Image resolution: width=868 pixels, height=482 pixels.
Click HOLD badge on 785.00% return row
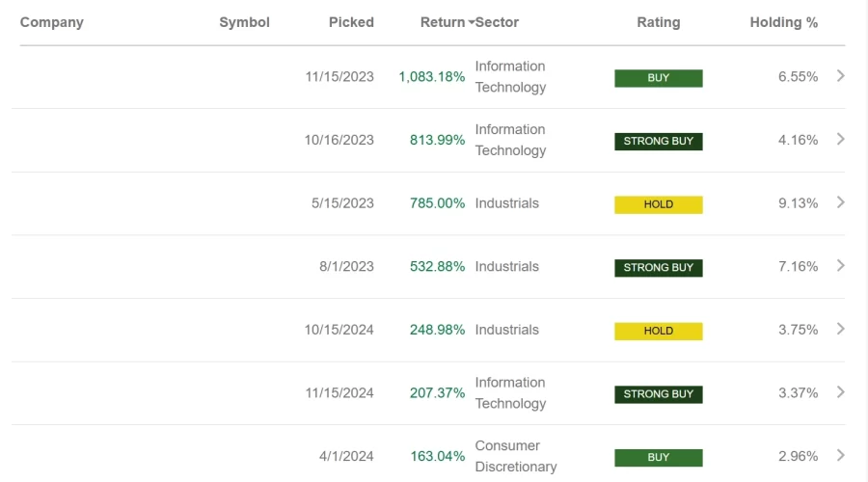point(658,204)
